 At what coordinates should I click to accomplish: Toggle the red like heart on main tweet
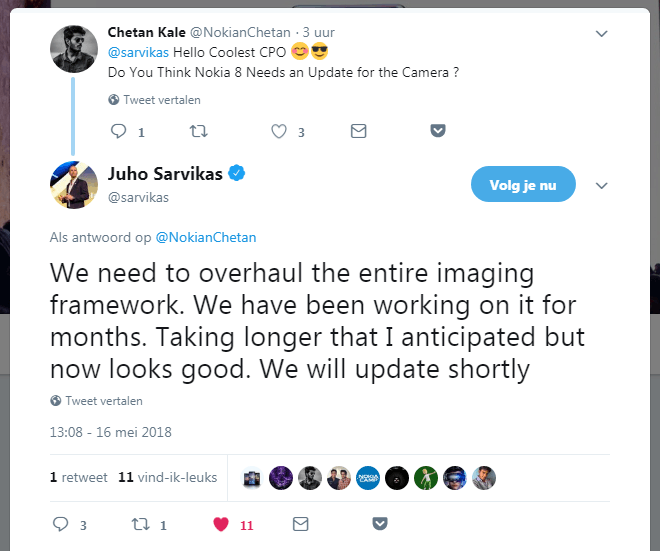(x=222, y=524)
